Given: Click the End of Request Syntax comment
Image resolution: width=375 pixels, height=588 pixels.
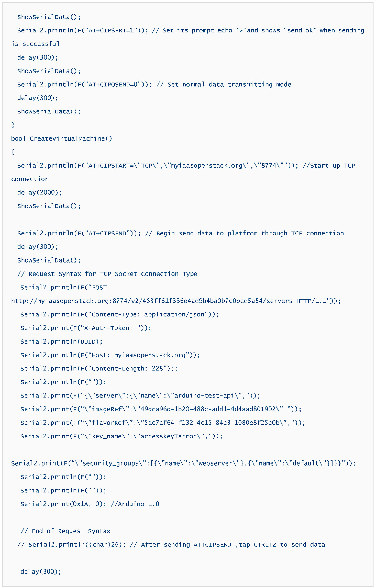Looking at the screenshot, I should (65, 531).
